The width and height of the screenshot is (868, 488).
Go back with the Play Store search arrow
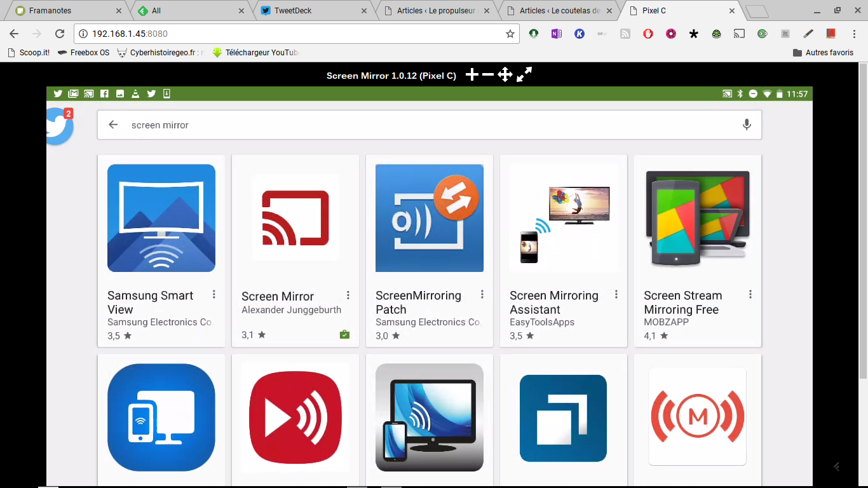pos(113,125)
